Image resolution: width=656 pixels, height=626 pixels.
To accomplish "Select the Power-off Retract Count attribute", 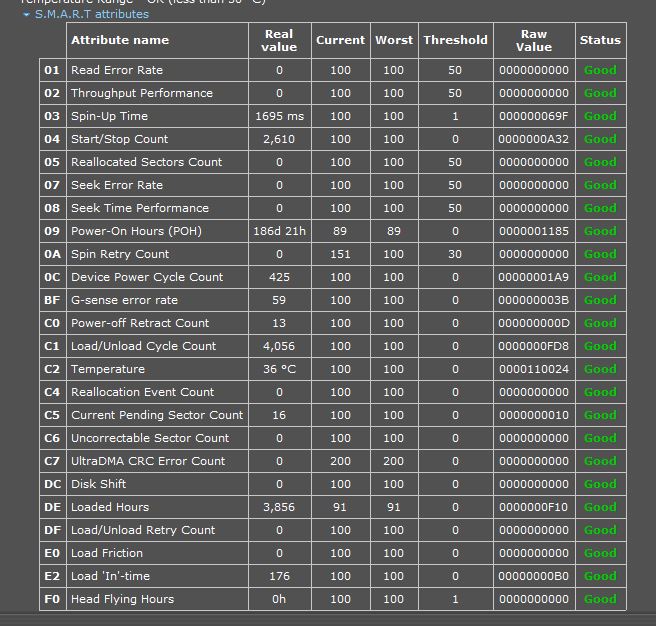I will [140, 323].
